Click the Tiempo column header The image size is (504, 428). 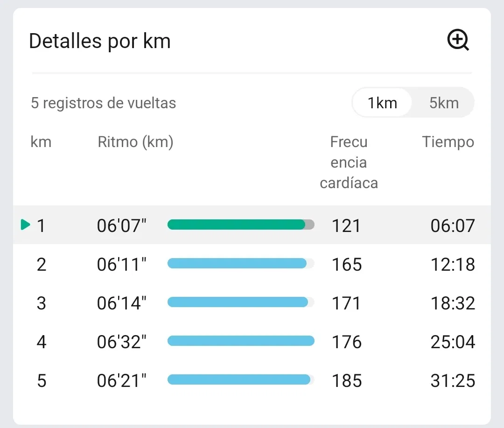[448, 142]
